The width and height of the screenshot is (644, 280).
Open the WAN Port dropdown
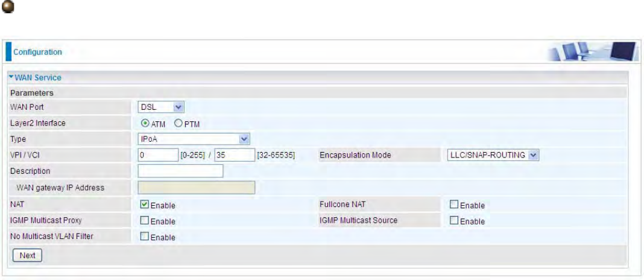click(161, 107)
